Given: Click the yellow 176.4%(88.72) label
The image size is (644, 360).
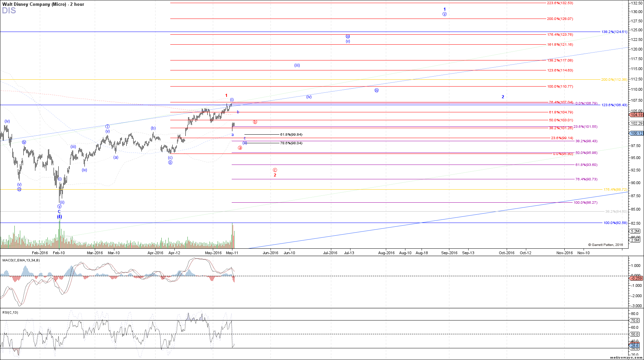Looking at the screenshot, I should [615, 190].
